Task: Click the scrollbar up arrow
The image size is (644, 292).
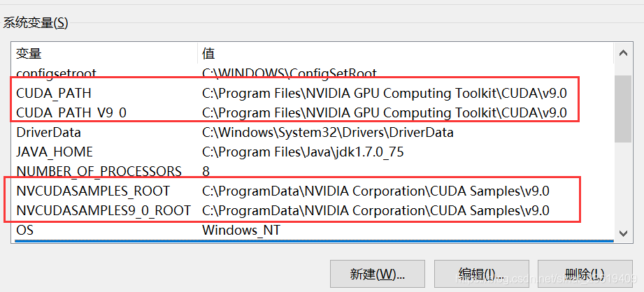Action: [x=622, y=54]
